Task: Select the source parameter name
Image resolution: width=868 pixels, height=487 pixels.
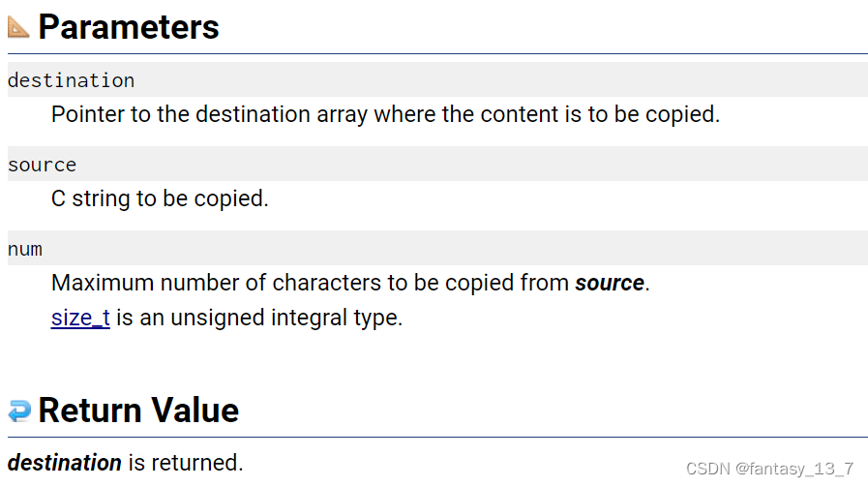Action: [42, 166]
